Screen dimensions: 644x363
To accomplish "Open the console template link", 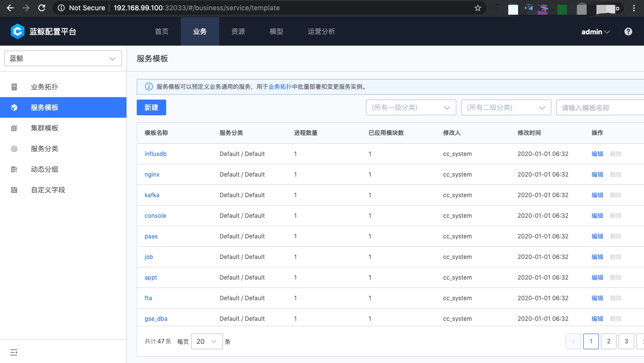I will click(155, 216).
